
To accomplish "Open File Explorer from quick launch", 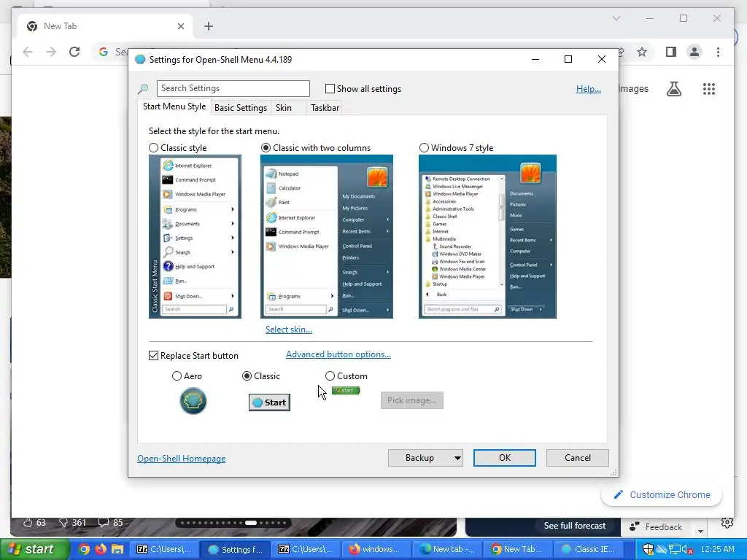I will (117, 549).
